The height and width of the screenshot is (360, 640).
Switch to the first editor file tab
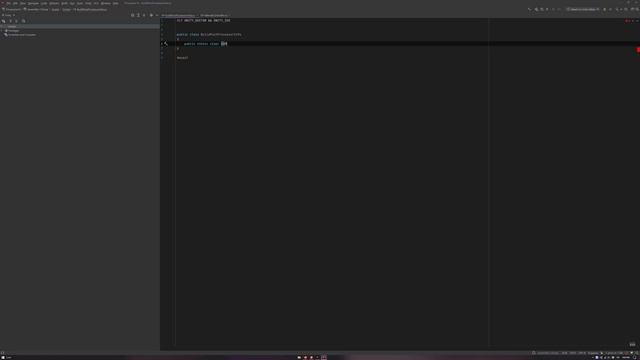click(179, 16)
